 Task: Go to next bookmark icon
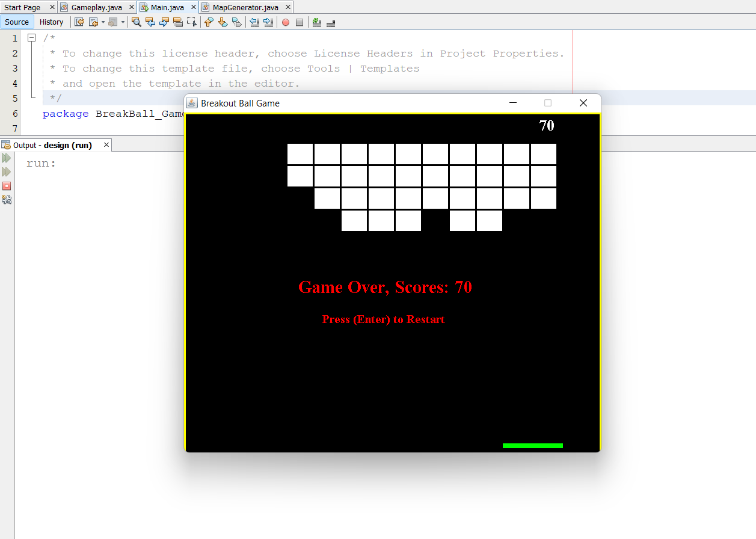pyautogui.click(x=223, y=22)
